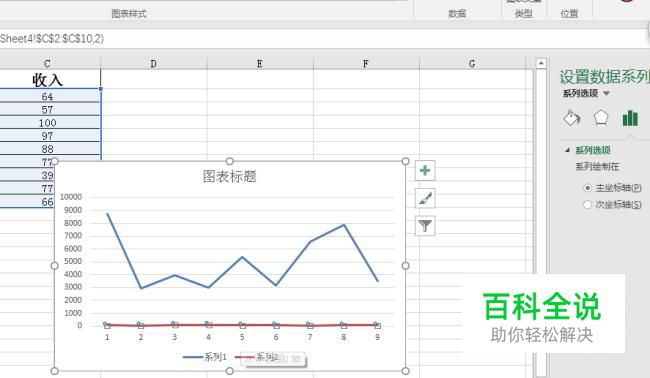Click the 数据 ribbon group label
This screenshot has width=650, height=378.
(457, 14)
